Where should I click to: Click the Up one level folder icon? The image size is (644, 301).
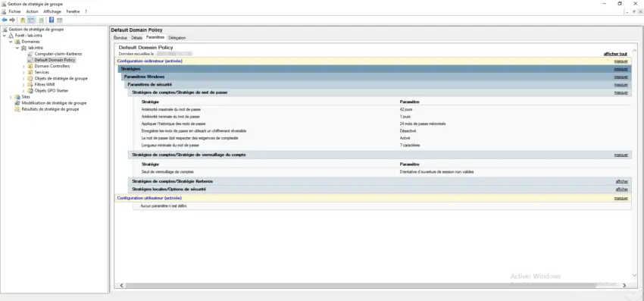pos(23,20)
